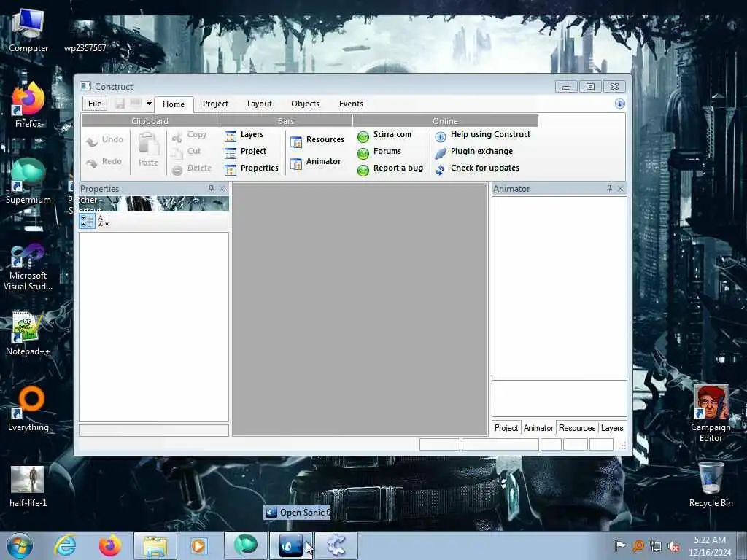Click the Open Sonic taskbar button

click(290, 545)
